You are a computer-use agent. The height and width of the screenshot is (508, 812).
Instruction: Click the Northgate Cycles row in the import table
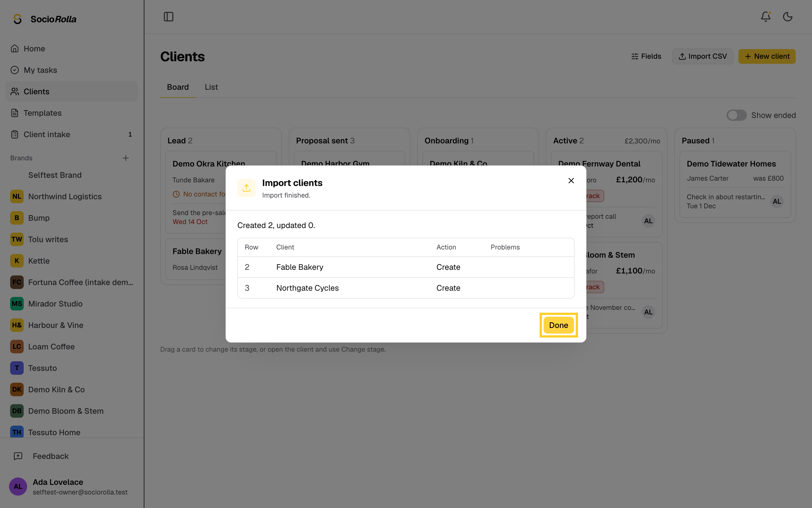pos(406,288)
